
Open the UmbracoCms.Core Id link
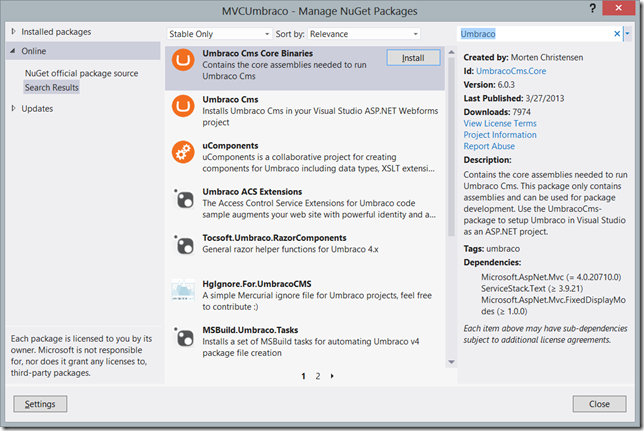(x=511, y=71)
